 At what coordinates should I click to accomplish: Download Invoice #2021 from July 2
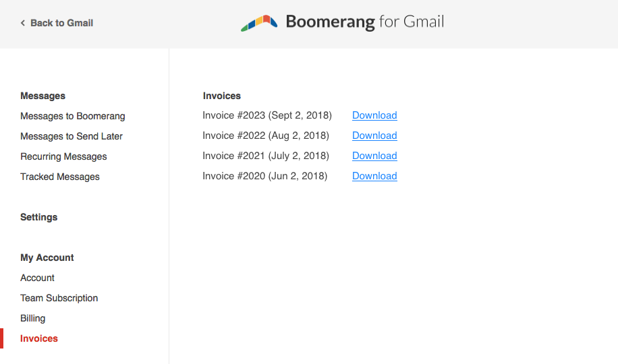coord(374,156)
